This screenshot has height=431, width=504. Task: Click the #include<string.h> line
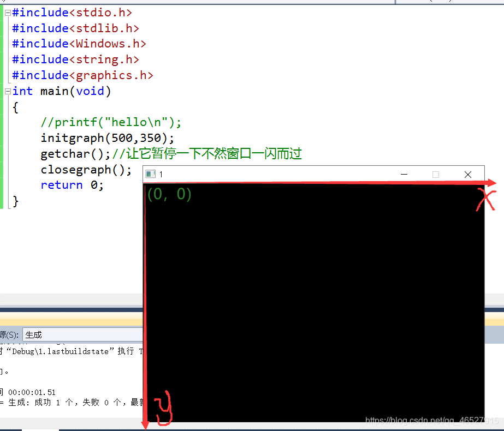[x=75, y=59]
